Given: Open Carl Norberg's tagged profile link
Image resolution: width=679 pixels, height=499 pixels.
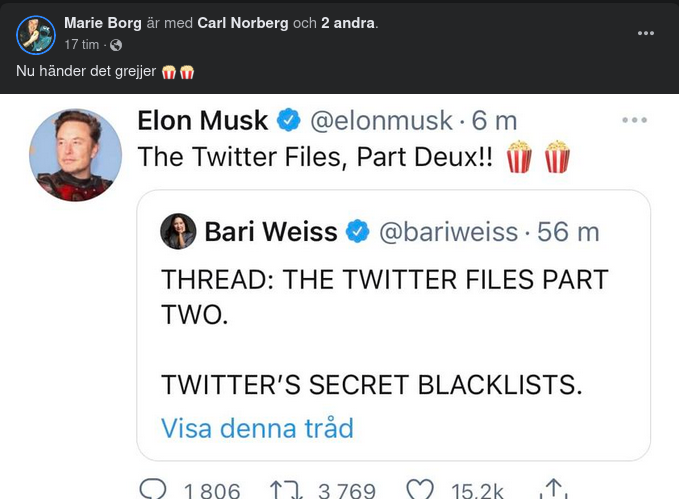Looking at the screenshot, I should 243,23.
